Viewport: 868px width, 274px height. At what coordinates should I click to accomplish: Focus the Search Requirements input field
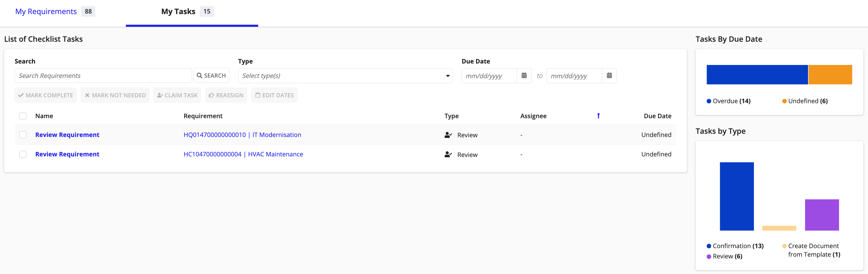click(103, 76)
